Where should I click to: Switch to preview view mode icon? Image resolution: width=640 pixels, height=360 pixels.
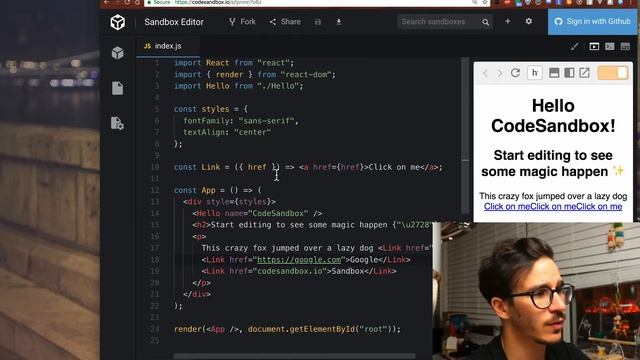tap(594, 47)
